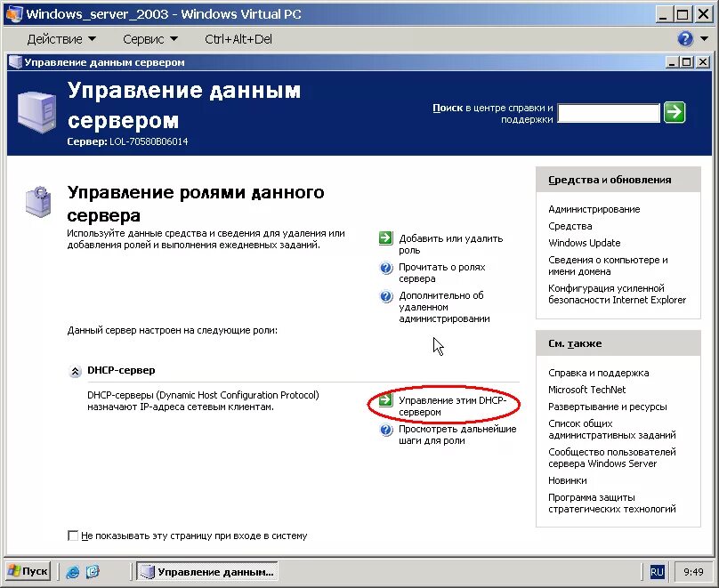Open the Новинки link
The width and height of the screenshot is (719, 588).
click(568, 480)
